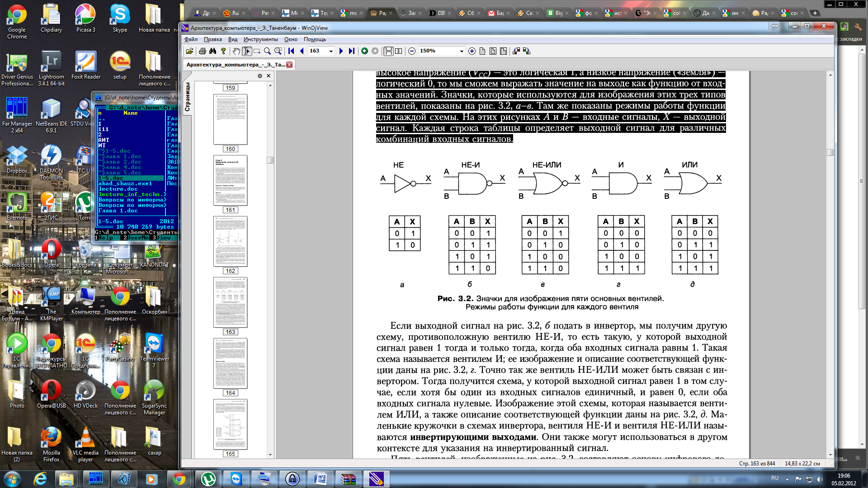Click the Windows Start button
This screenshot has width=868, height=488.
point(11,479)
